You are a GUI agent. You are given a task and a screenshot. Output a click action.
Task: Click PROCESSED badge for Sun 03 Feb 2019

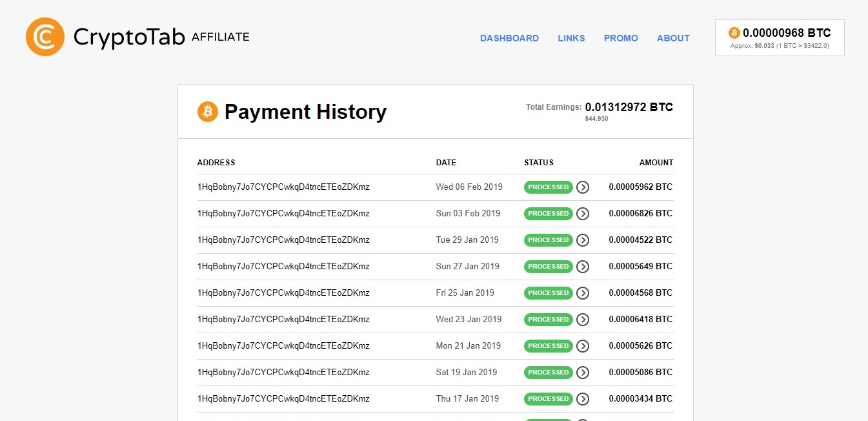549,214
